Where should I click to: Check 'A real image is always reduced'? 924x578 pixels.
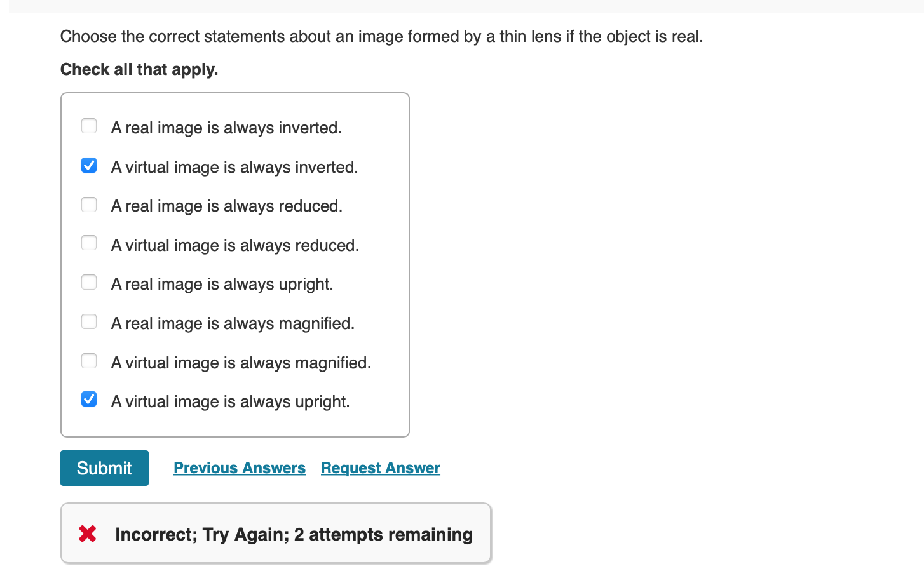click(x=88, y=204)
